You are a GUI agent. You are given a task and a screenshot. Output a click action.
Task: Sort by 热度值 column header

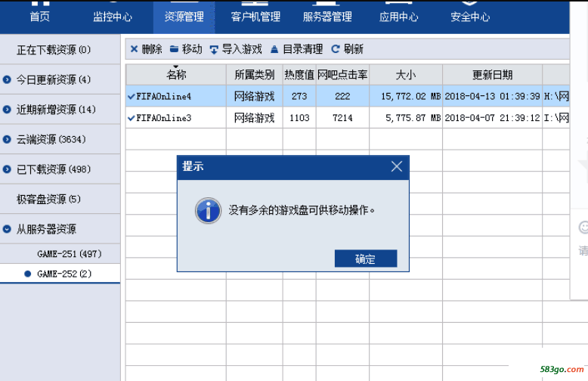coord(299,75)
